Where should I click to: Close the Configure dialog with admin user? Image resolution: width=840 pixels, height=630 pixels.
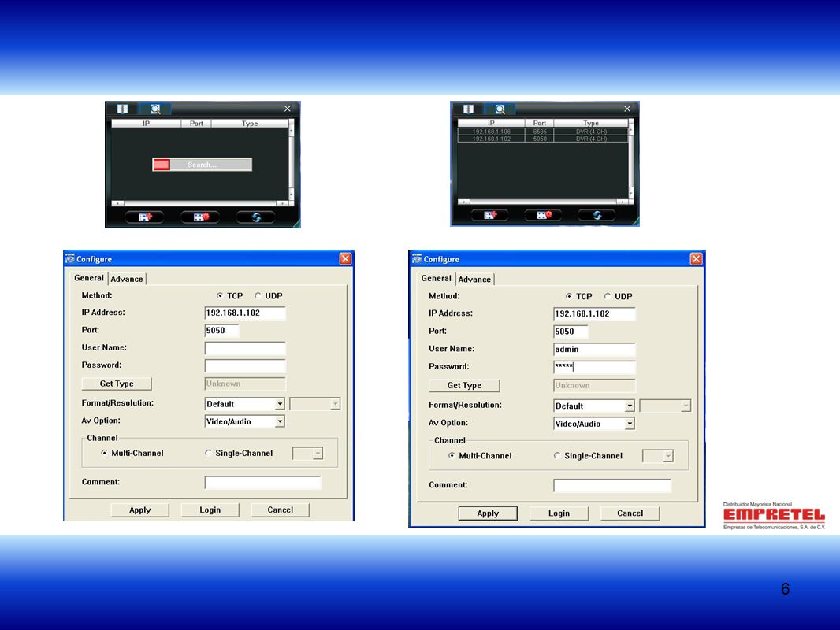(696, 259)
